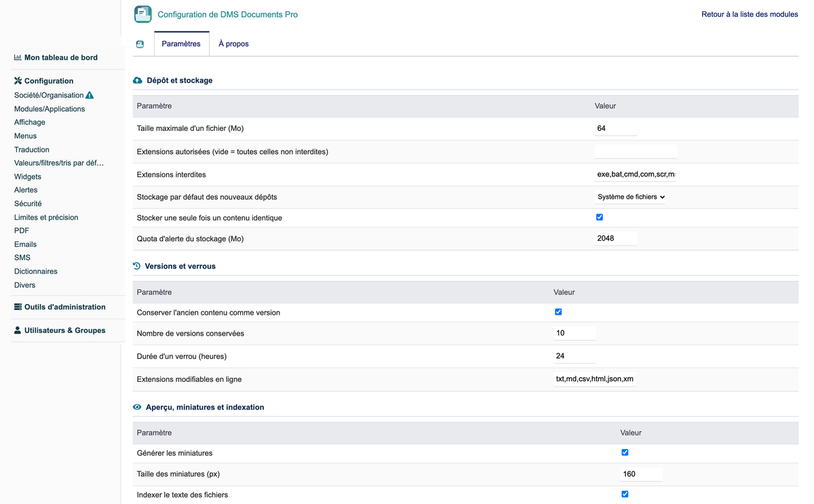Click the 'Durée d'un verrou' field
The height and width of the screenshot is (504, 814).
[575, 356]
